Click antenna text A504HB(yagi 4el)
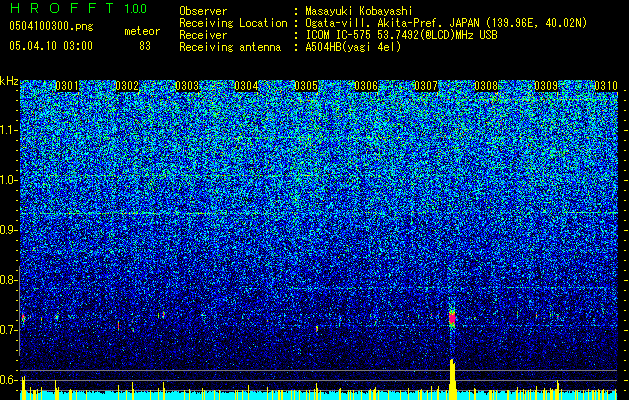 353,47
